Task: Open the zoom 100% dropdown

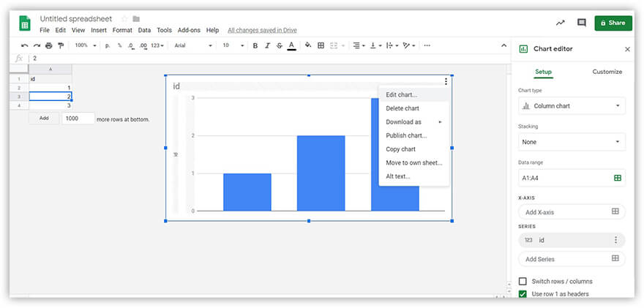Action: tap(86, 45)
